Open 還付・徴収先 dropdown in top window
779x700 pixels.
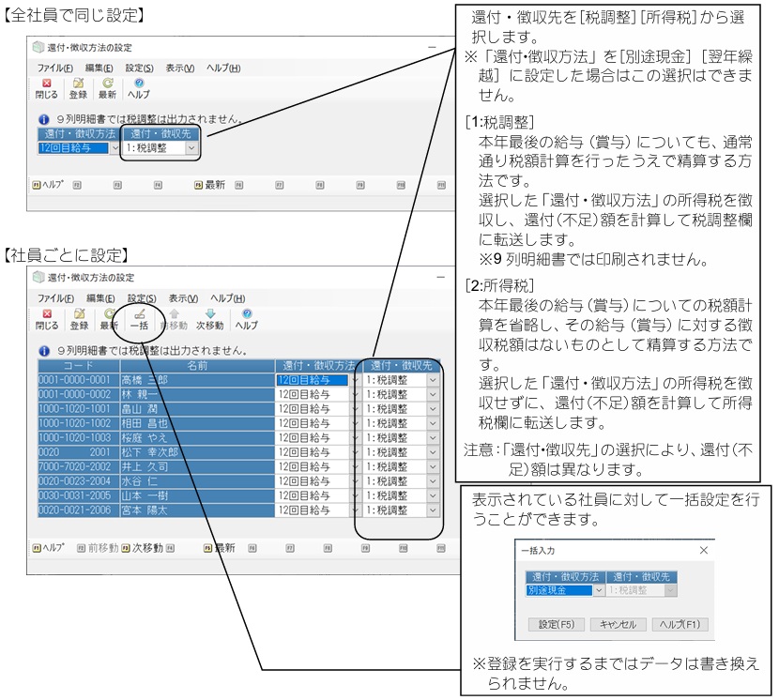coord(191,147)
